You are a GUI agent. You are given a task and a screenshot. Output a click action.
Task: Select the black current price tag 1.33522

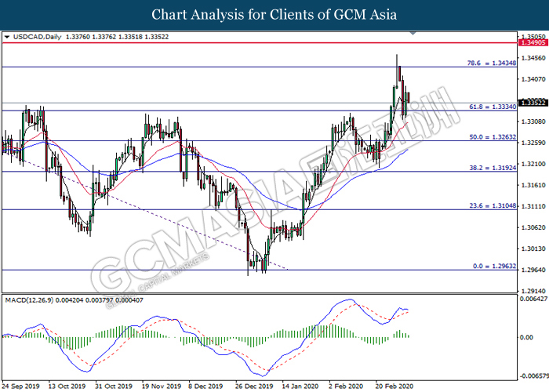click(x=533, y=103)
